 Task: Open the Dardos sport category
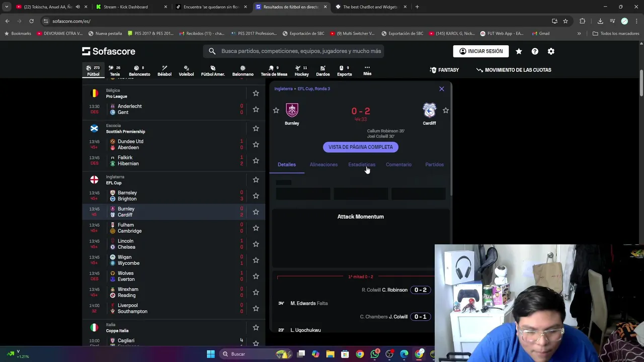pyautogui.click(x=323, y=71)
